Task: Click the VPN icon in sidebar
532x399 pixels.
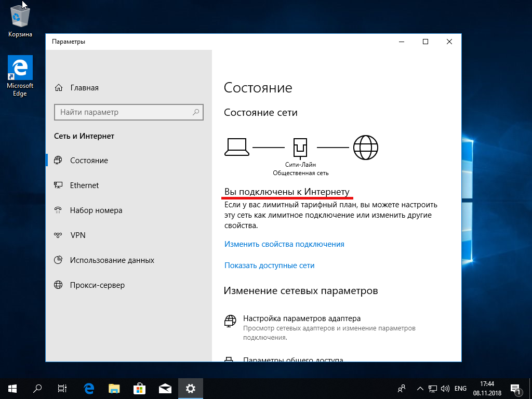Action: (58, 235)
